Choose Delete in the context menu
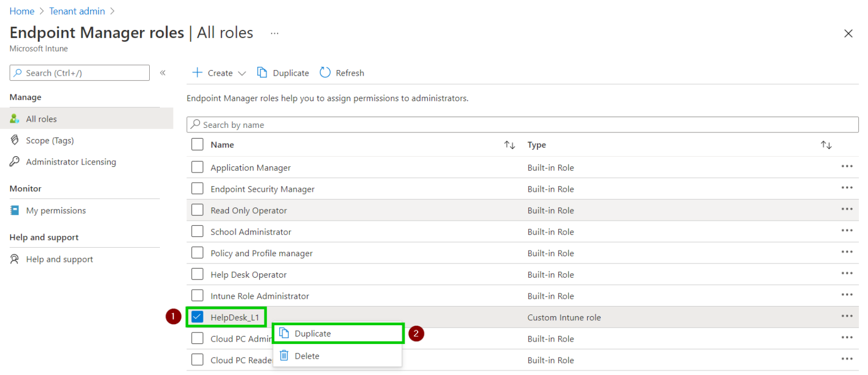868x375 pixels. 338,356
